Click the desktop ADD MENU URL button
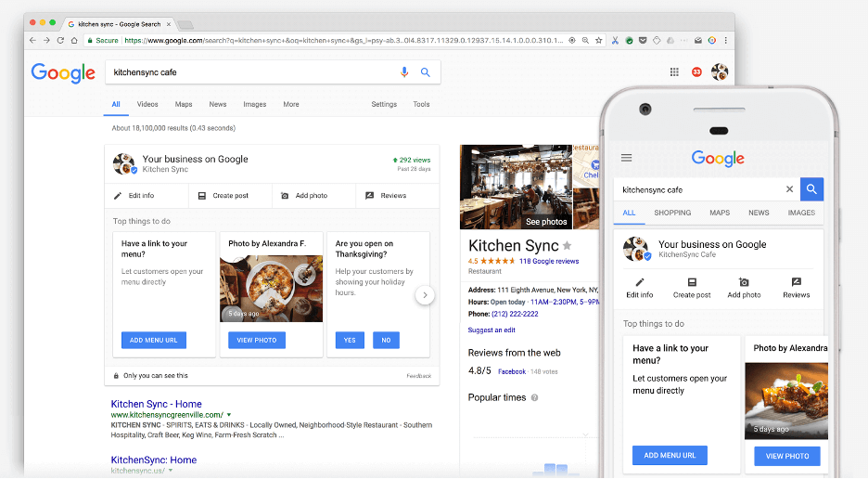The width and height of the screenshot is (868, 479). 154,341
